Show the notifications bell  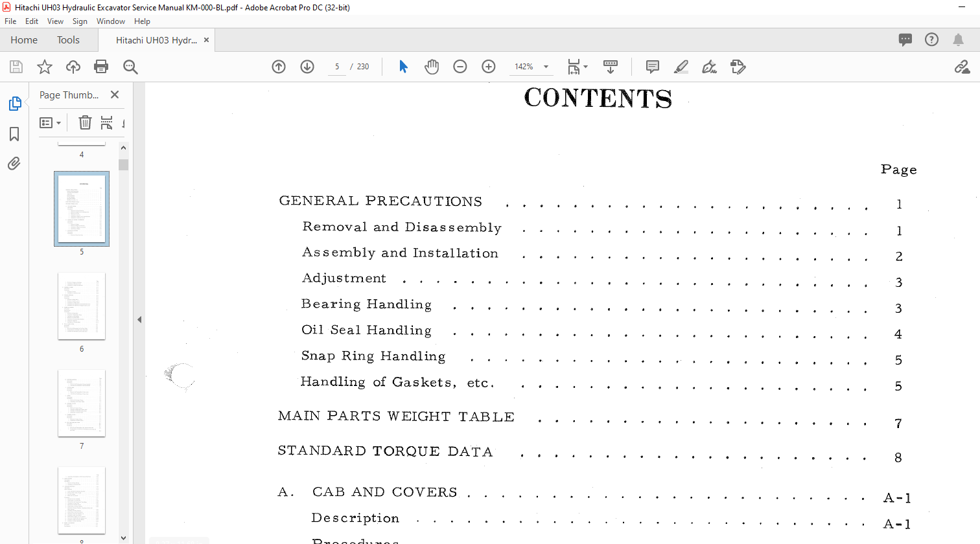[x=958, y=40]
